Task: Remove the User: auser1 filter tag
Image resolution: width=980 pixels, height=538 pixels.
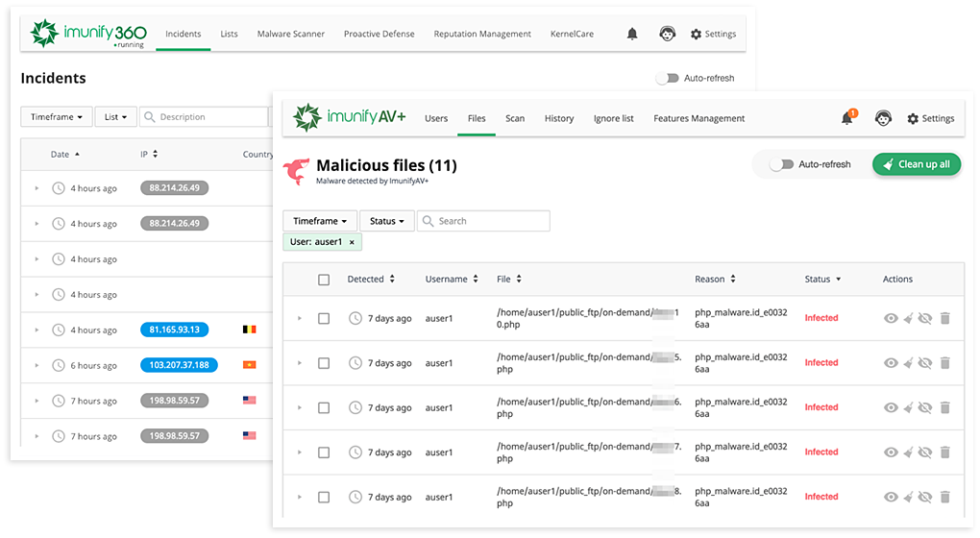Action: point(352,242)
